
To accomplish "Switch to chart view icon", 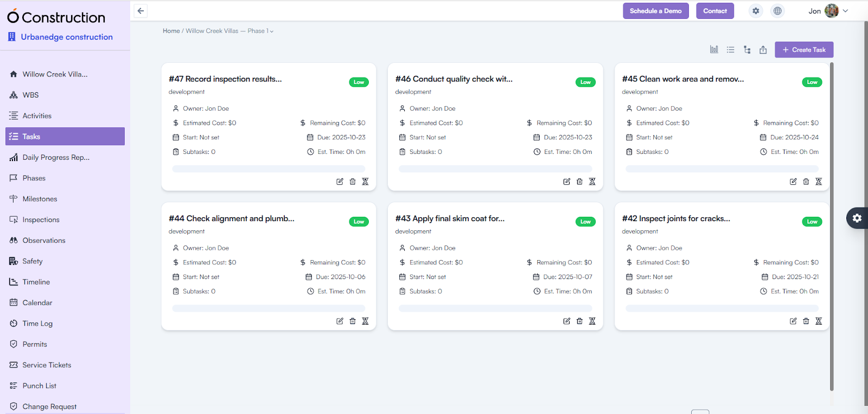I will coord(714,49).
